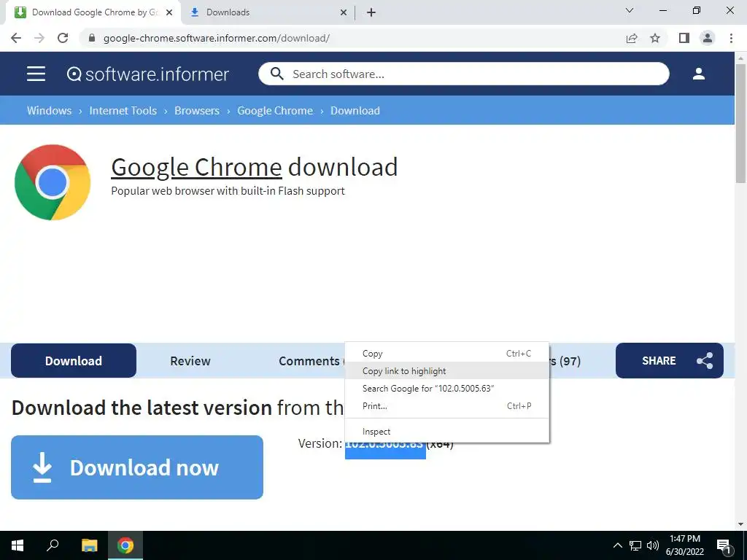Click the taskbar clock showing 1:47 PM
The width and height of the screenshot is (747, 560).
pyautogui.click(x=684, y=545)
